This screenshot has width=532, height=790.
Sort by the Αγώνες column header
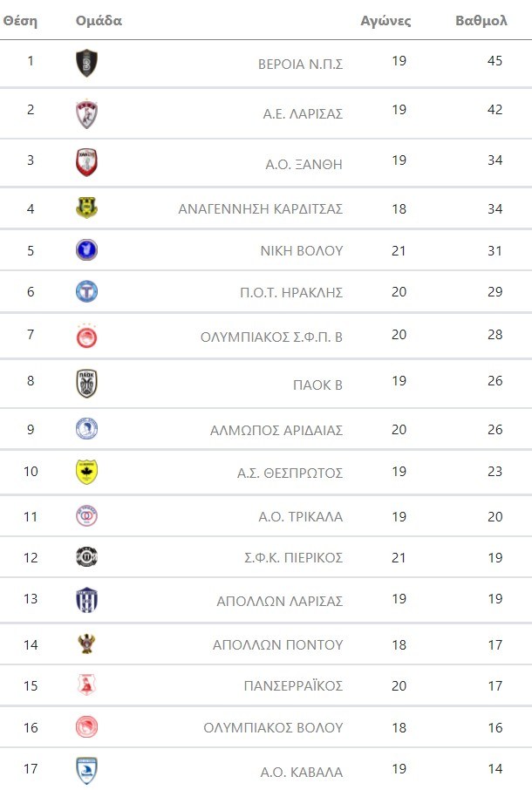[385, 21]
